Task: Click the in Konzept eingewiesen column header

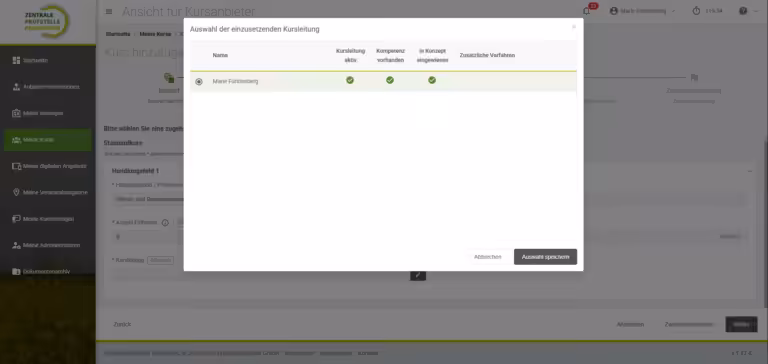Action: [x=432, y=55]
